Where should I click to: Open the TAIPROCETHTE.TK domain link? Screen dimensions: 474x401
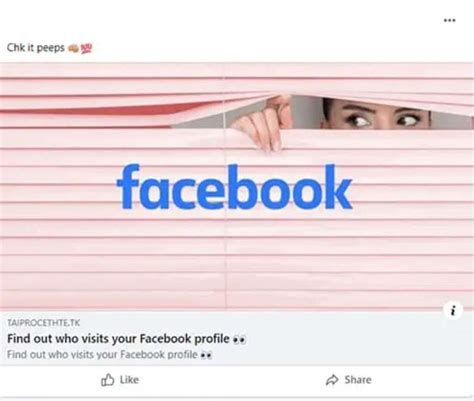click(44, 323)
